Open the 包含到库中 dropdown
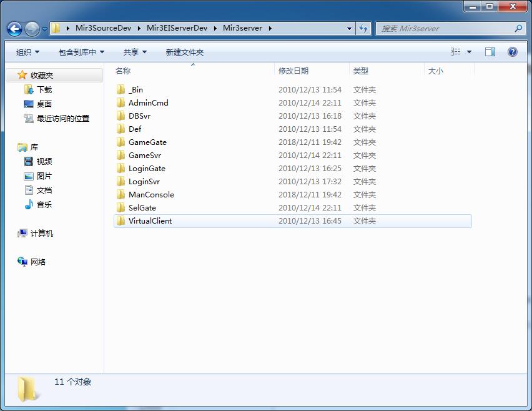Image resolution: width=532 pixels, height=411 pixels. click(x=81, y=52)
